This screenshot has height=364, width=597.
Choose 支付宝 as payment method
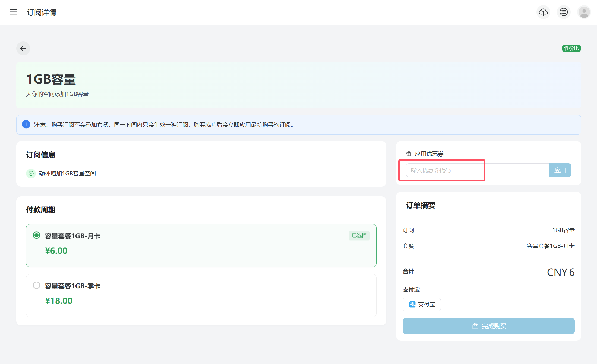tap(422, 304)
